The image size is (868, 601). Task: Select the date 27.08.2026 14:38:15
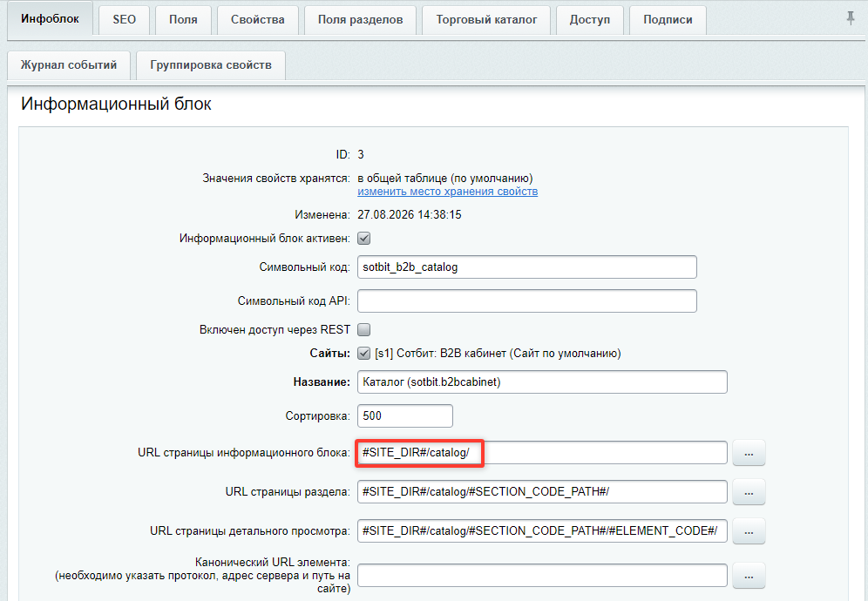coord(409,215)
